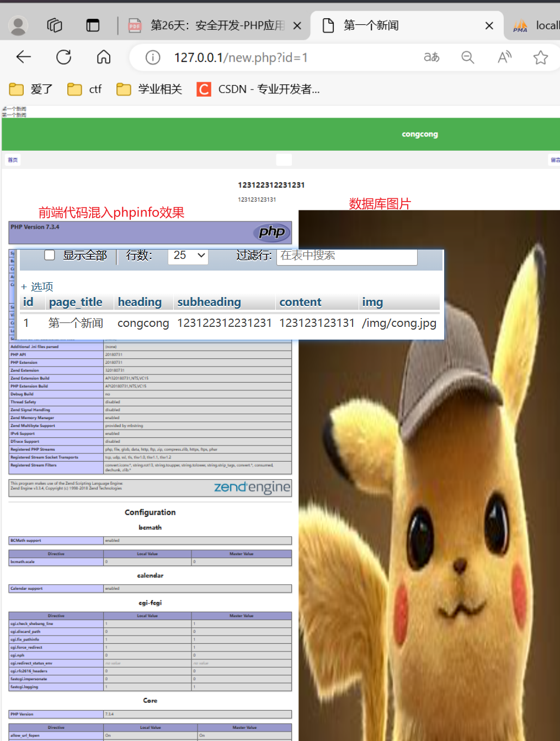The image size is (560, 741).
Task: Select the cell congcong in heading column
Action: [143, 323]
